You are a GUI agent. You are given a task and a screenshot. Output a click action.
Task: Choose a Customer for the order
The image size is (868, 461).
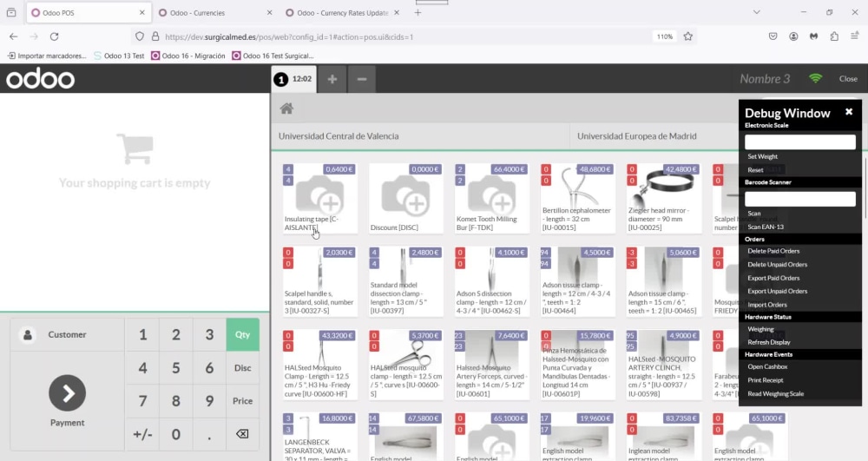[67, 334]
